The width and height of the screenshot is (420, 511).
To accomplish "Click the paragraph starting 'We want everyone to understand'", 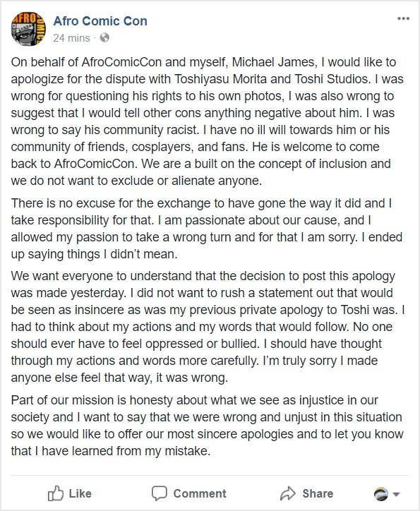I will [208, 327].
